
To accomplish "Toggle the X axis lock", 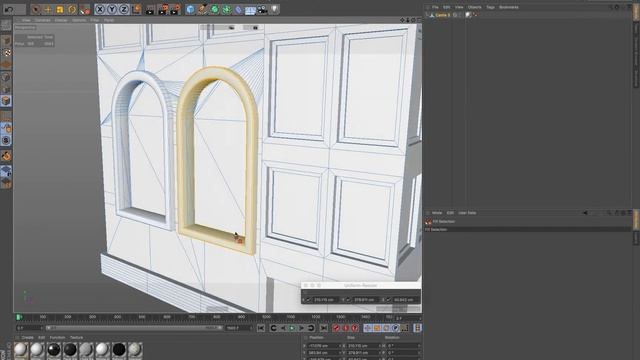I will click(100, 9).
